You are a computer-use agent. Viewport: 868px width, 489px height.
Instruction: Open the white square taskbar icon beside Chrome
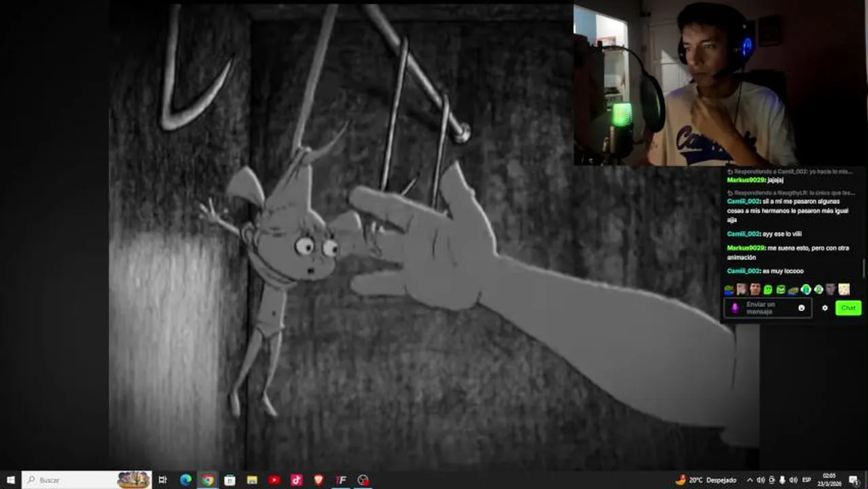pyautogui.click(x=230, y=480)
